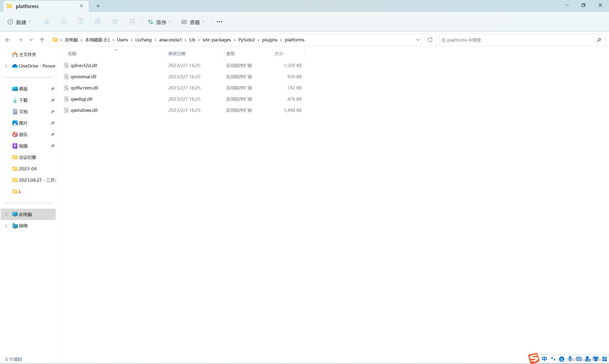The width and height of the screenshot is (609, 364).
Task: Sort by 大小 column header
Action: click(279, 54)
